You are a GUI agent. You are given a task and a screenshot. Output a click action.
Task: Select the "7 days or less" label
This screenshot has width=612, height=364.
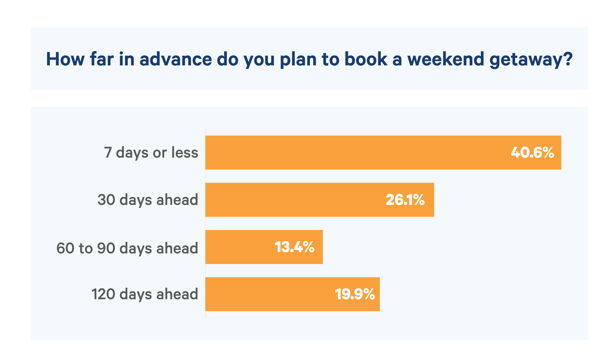click(x=151, y=153)
